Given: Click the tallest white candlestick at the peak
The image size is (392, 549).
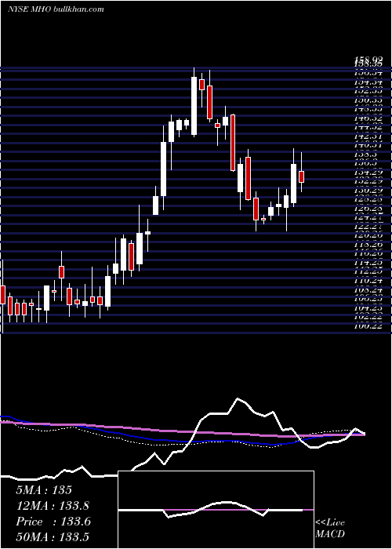Looking at the screenshot, I should point(194,106).
